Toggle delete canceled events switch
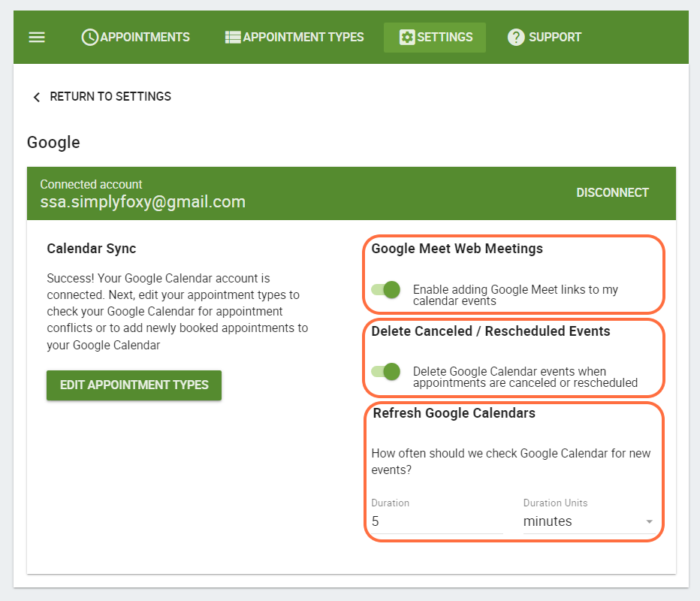The width and height of the screenshot is (700, 601). (386, 372)
